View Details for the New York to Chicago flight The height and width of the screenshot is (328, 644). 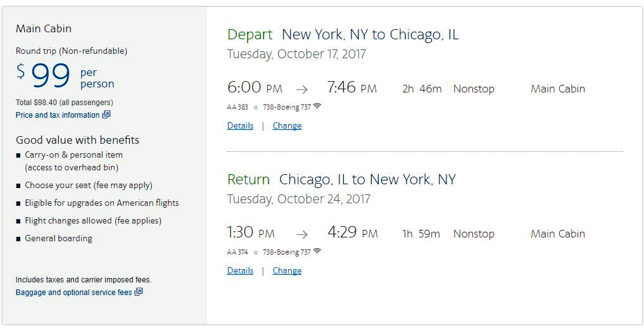(240, 125)
